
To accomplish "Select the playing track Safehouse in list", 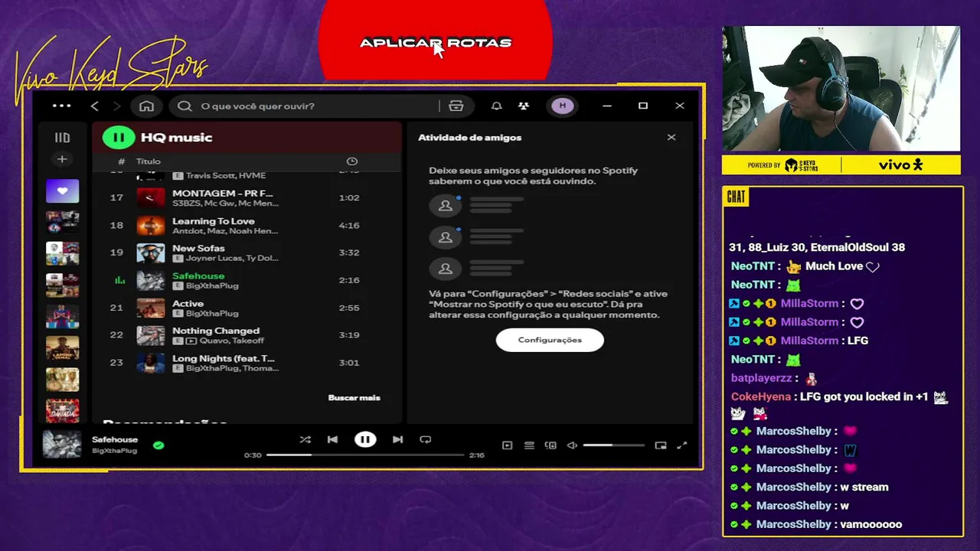I will click(x=247, y=280).
